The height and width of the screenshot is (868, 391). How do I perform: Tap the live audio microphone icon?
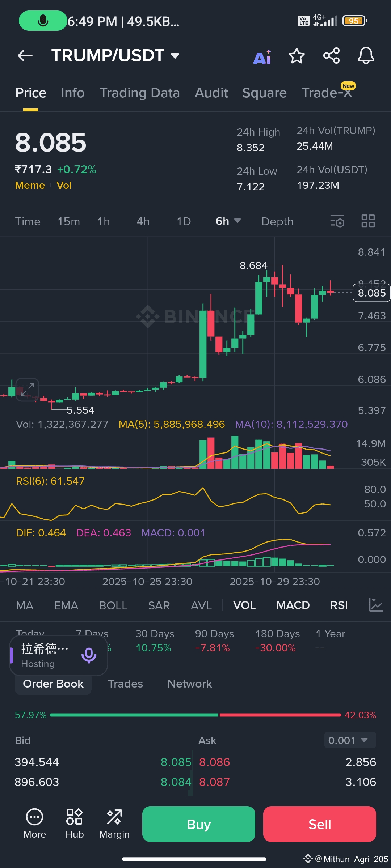89,655
